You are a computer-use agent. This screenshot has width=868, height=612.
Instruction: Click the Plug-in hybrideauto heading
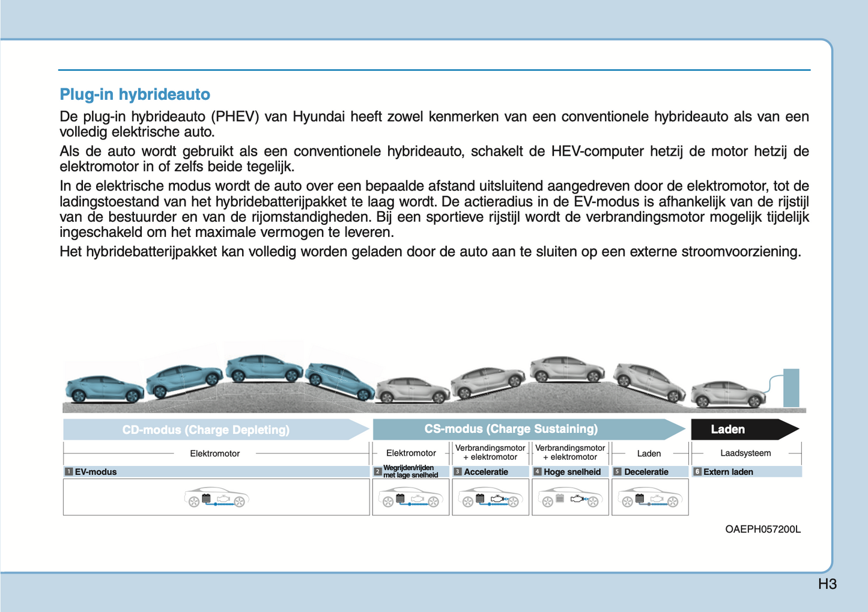(x=135, y=94)
